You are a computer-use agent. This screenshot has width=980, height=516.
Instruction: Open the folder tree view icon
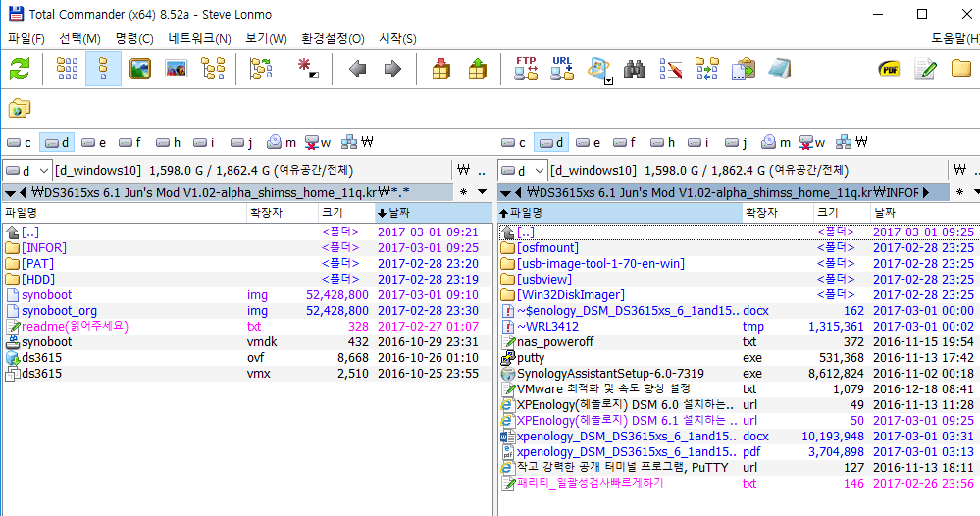tap(213, 69)
